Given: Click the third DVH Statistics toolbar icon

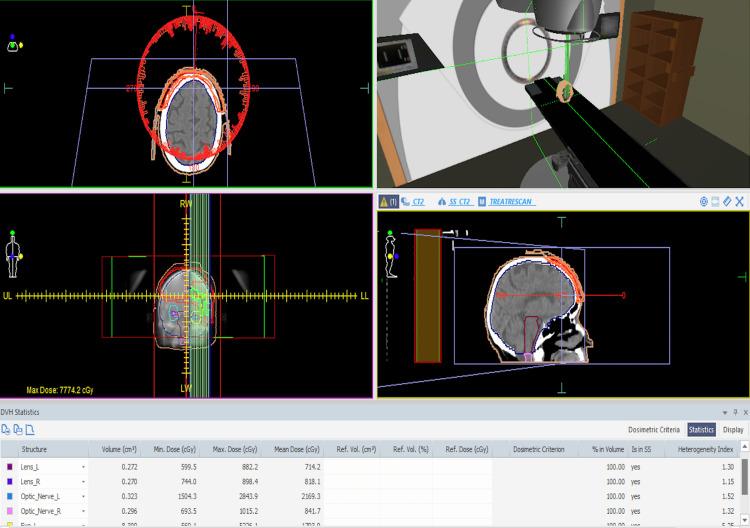Looking at the screenshot, I should click(31, 429).
